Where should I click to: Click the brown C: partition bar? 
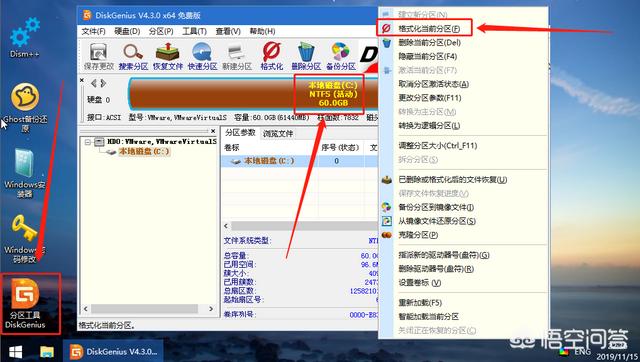pos(253,94)
